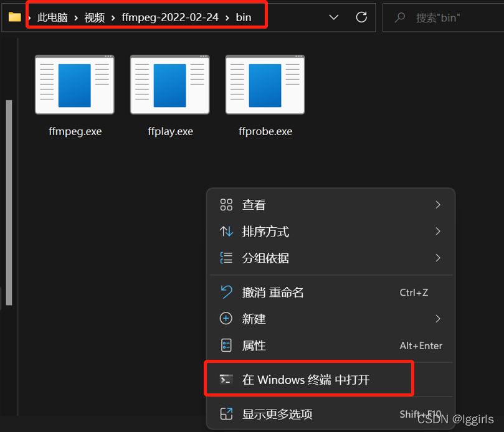Click the ffmpeg.exe file name
Screen dimensions: 504x432
tap(75, 131)
